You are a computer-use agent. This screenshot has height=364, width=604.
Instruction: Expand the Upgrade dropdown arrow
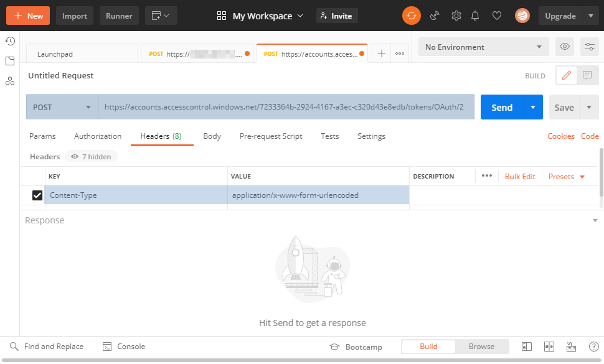coord(591,16)
